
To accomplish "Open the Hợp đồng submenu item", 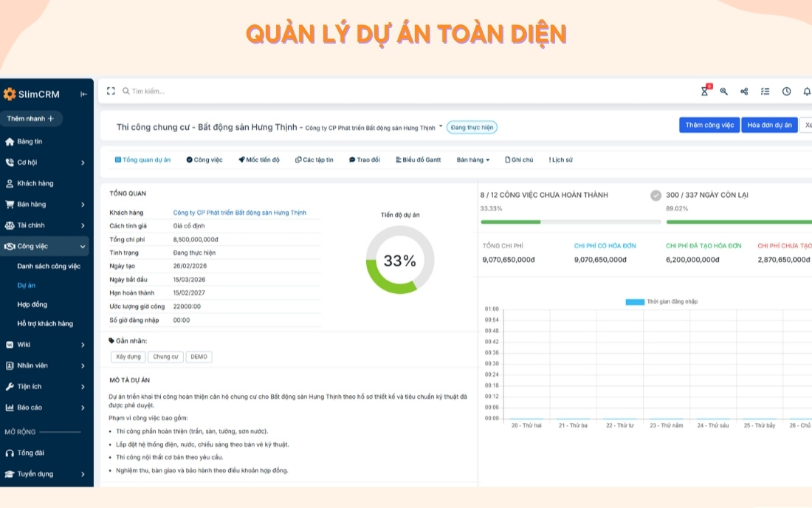I will [32, 304].
